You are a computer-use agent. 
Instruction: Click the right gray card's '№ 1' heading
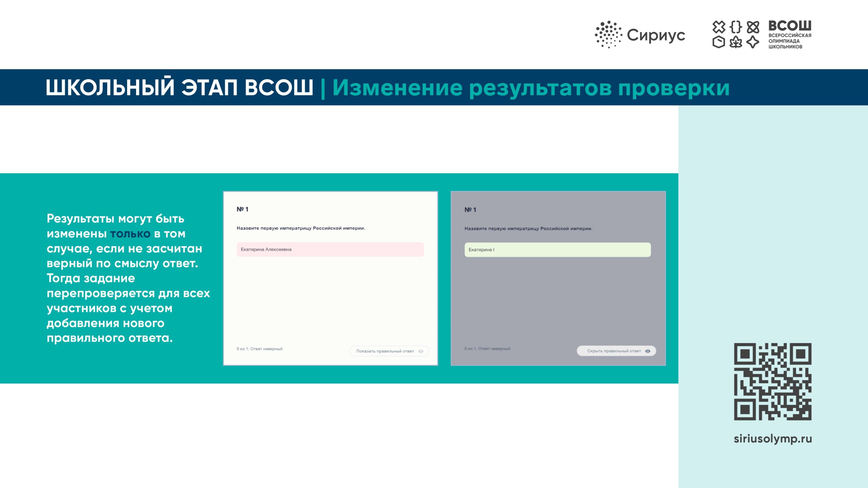click(470, 210)
